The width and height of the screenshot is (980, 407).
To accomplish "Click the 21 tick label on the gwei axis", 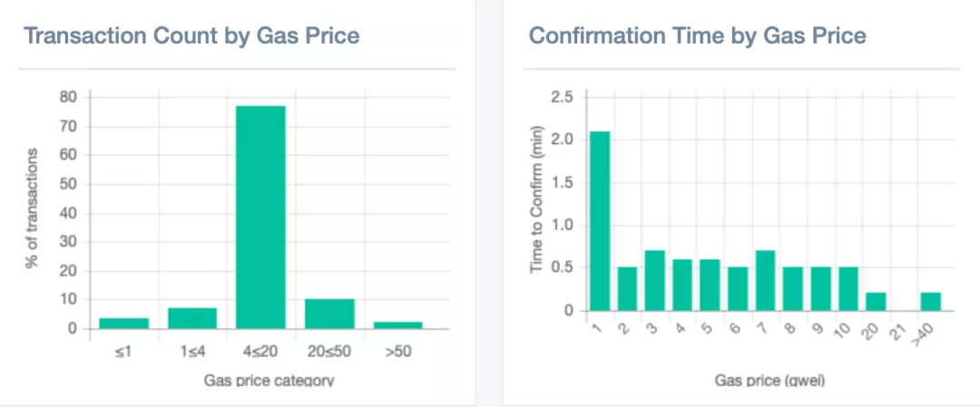I will 900,330.
